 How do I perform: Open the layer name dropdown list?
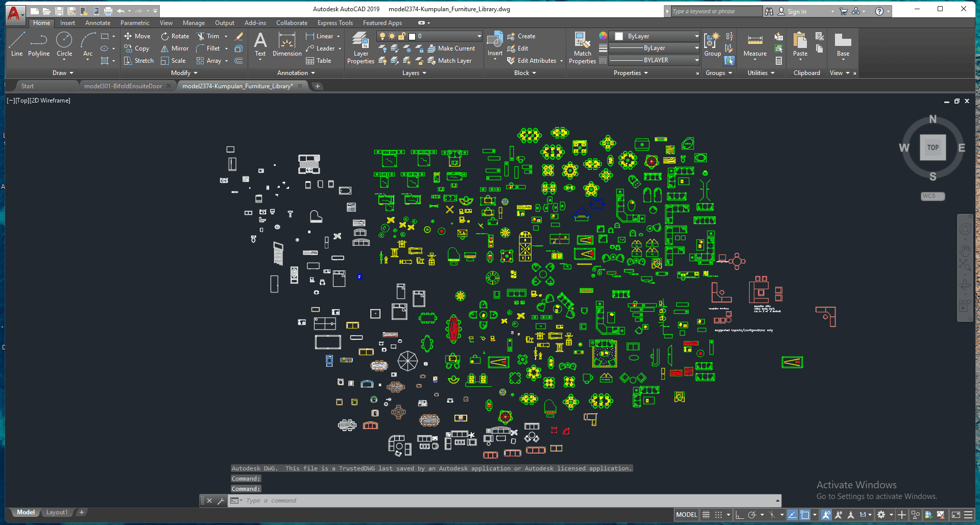pos(479,36)
